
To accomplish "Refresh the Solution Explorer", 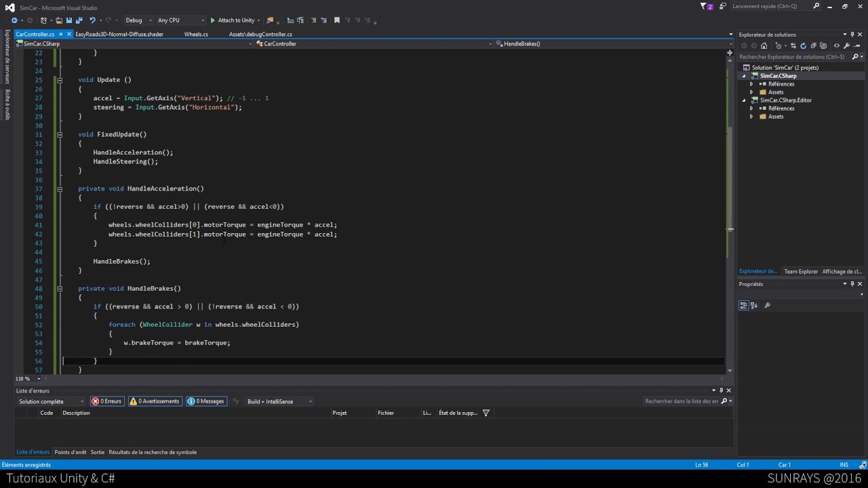I will point(803,45).
